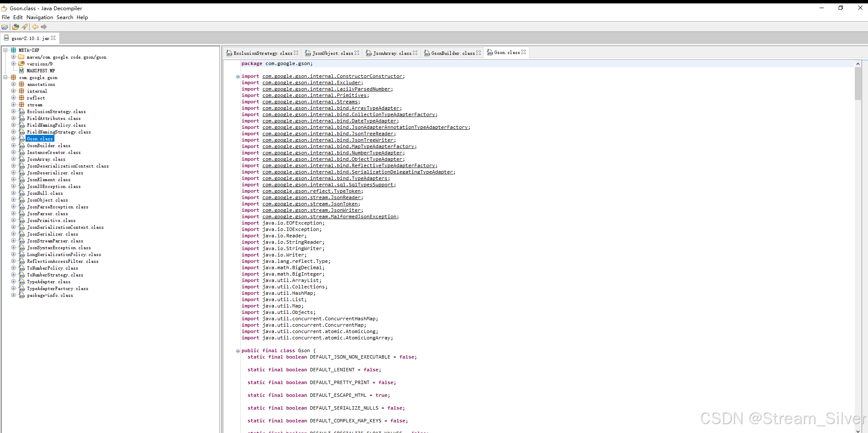Expand the GsonBuilder.class tree node
Image resolution: width=868 pixels, height=433 pixels.
click(13, 145)
